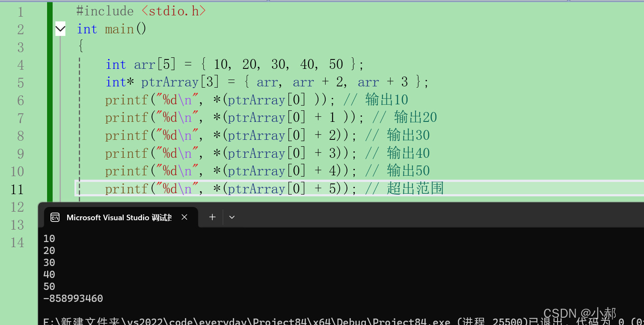The width and height of the screenshot is (644, 325).
Task: Open a new terminal tab with plus
Action: point(212,217)
